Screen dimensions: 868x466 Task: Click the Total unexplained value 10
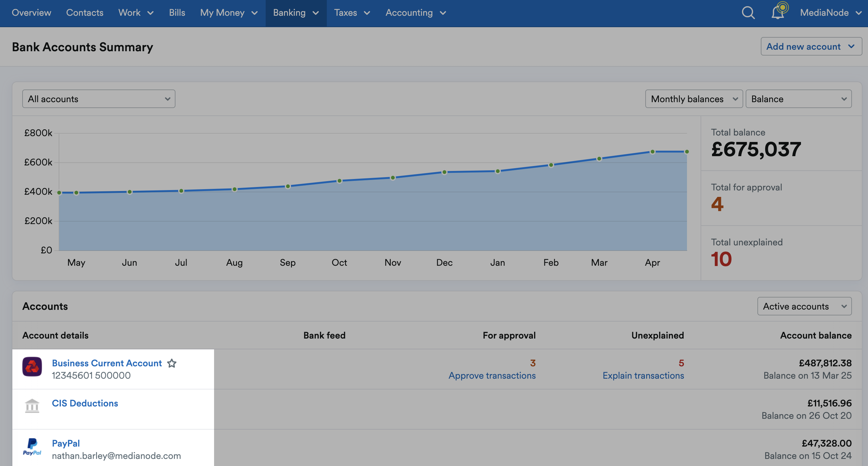point(721,259)
